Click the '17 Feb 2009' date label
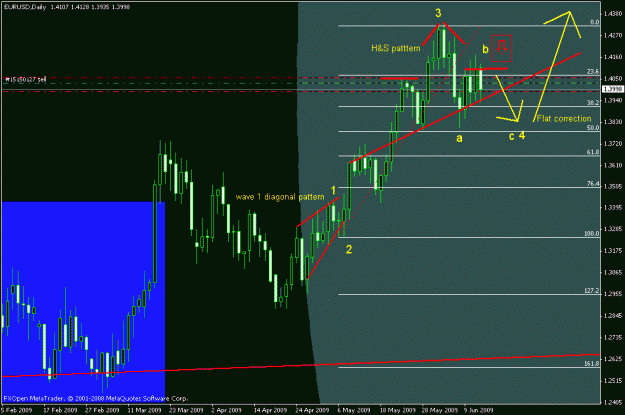 tap(60, 410)
